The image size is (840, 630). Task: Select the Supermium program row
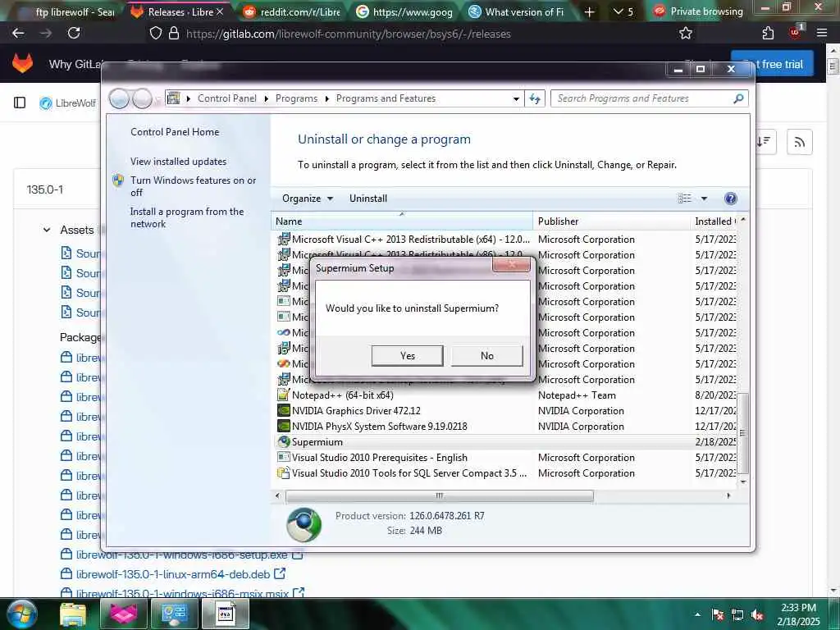(x=506, y=442)
